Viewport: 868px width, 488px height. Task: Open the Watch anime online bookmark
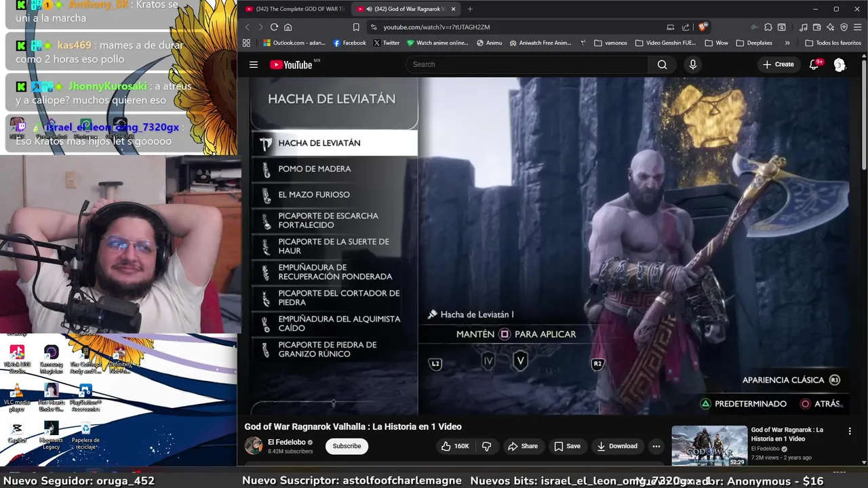[438, 43]
